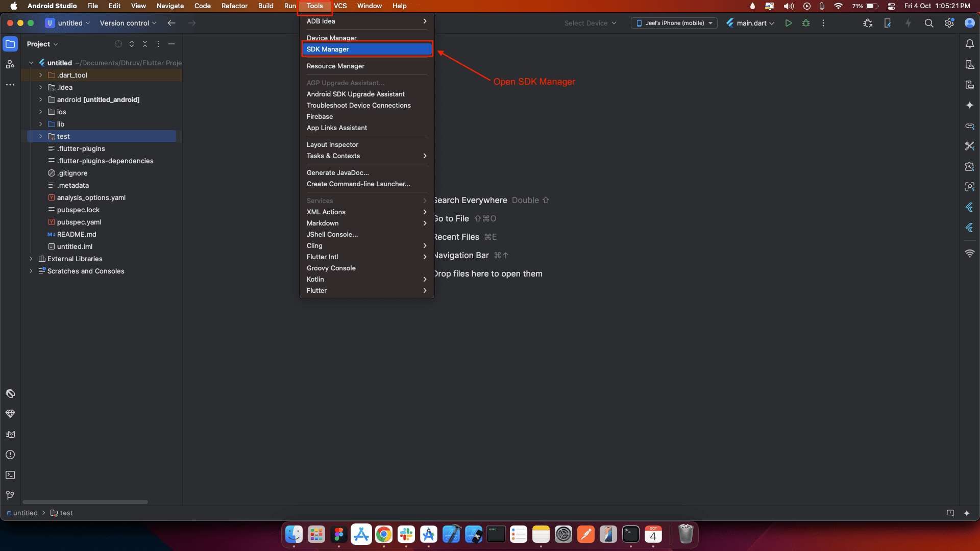Click the Debug bug icon in toolbar

pos(806,23)
